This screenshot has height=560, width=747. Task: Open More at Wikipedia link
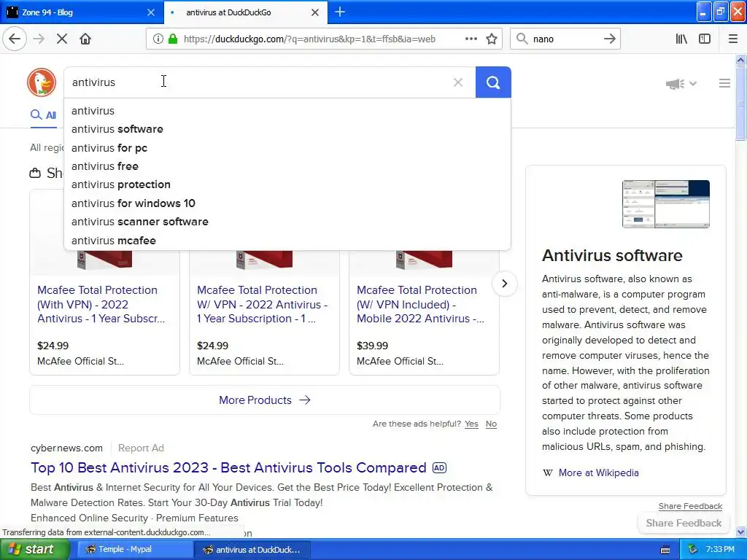[598, 472]
